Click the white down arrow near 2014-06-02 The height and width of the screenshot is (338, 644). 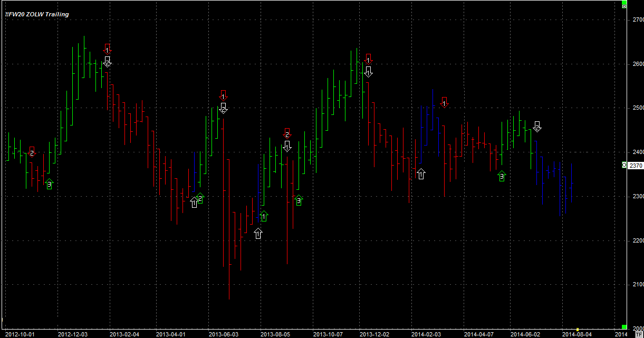pyautogui.click(x=537, y=127)
